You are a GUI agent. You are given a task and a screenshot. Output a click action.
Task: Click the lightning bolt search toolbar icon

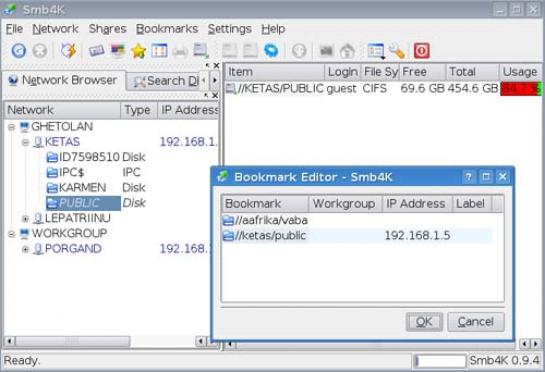coord(68,51)
